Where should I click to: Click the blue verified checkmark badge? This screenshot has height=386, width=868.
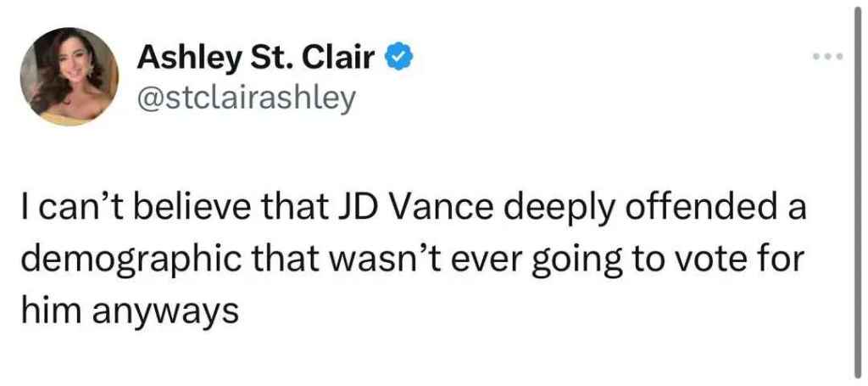pyautogui.click(x=400, y=59)
